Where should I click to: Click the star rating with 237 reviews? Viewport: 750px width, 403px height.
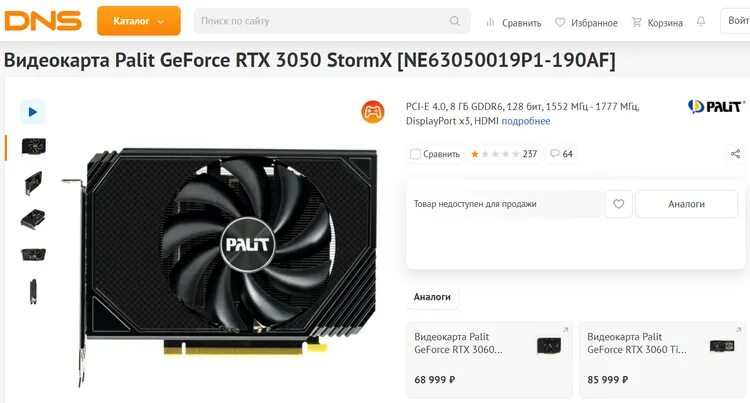coord(504,154)
